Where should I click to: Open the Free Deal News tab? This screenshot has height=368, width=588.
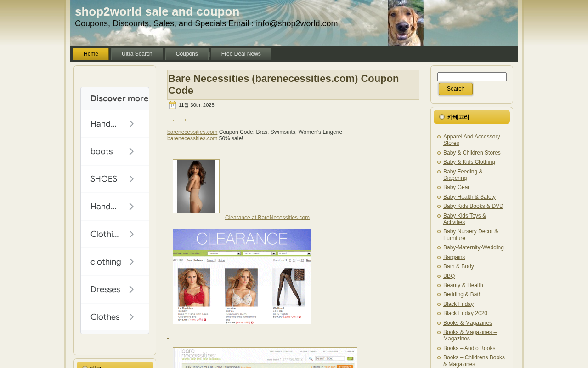tap(241, 54)
